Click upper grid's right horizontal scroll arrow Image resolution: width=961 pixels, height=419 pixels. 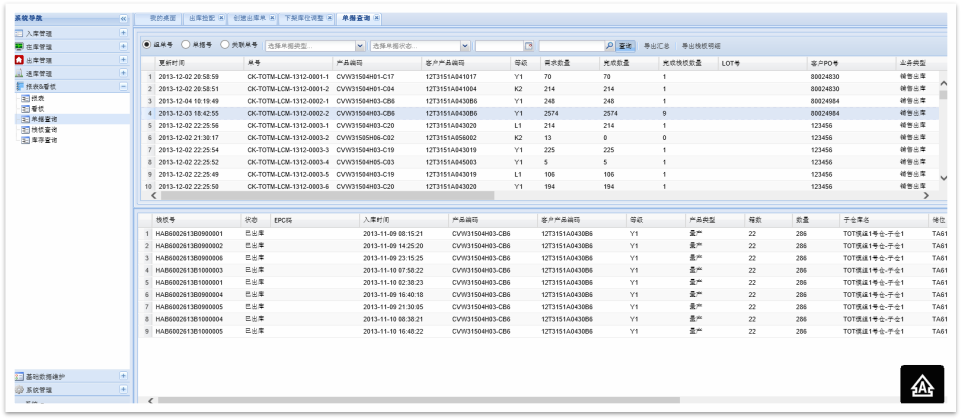pos(926,195)
